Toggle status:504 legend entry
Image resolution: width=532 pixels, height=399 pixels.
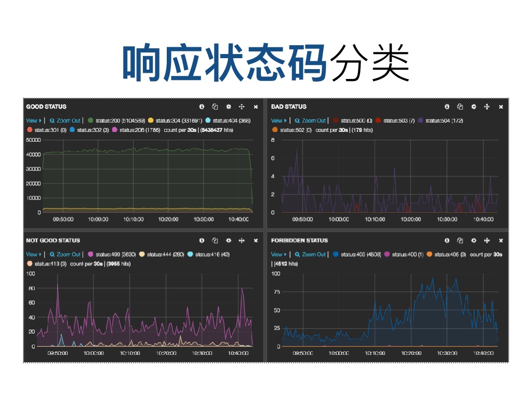tap(441, 121)
